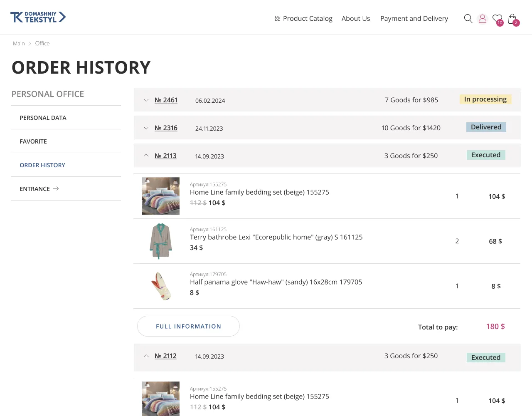Click '10 Goods for $1420' text
This screenshot has width=532, height=416.
click(x=411, y=128)
